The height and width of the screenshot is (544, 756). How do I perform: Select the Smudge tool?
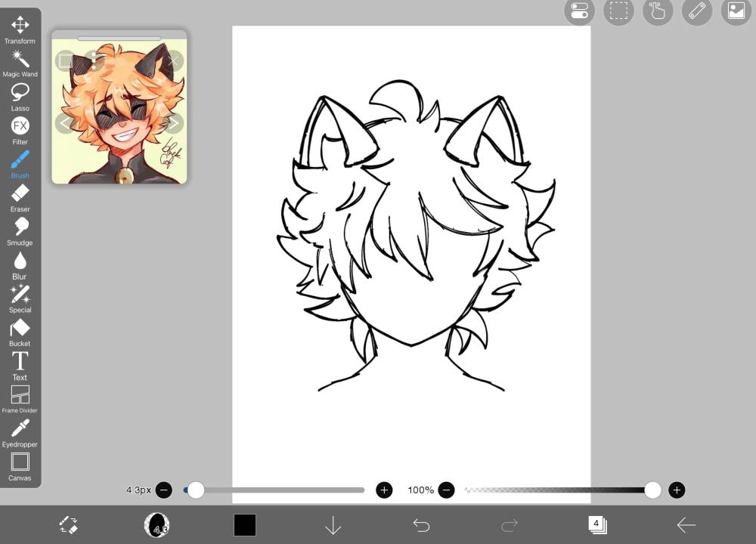click(20, 232)
